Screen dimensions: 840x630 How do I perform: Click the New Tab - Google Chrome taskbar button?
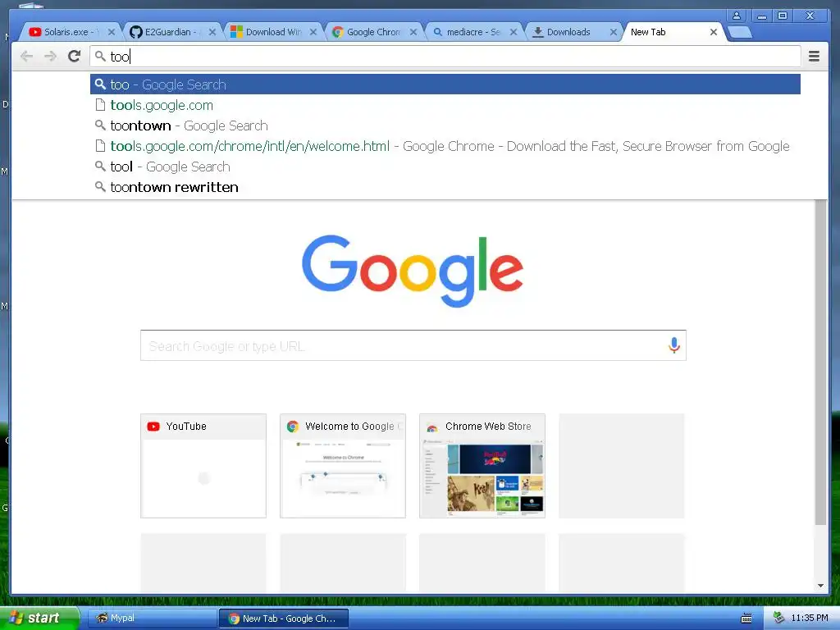click(284, 619)
